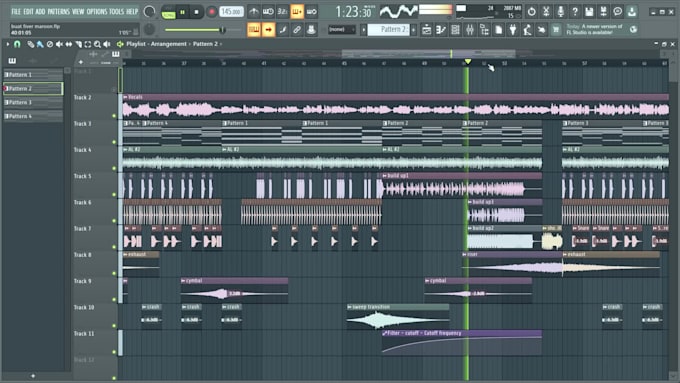Open the newer version available news link
The width and height of the screenshot is (680, 383).
coord(594,29)
